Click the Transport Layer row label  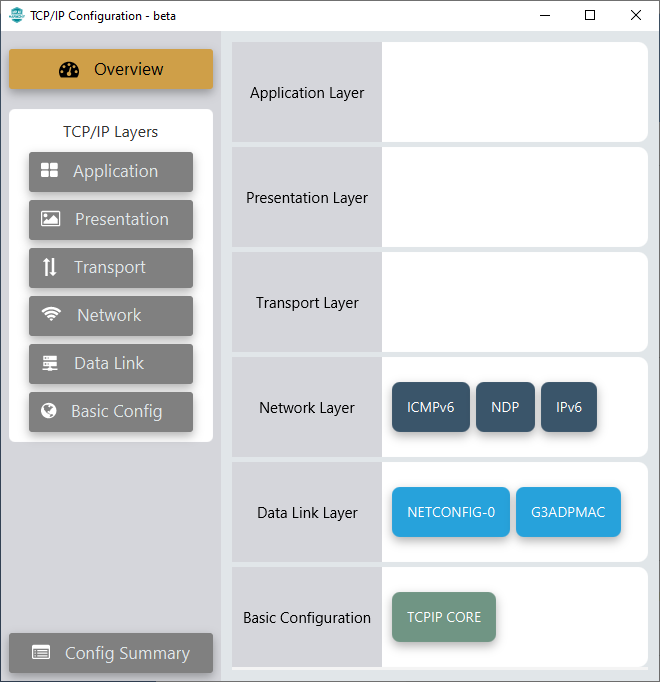307,303
